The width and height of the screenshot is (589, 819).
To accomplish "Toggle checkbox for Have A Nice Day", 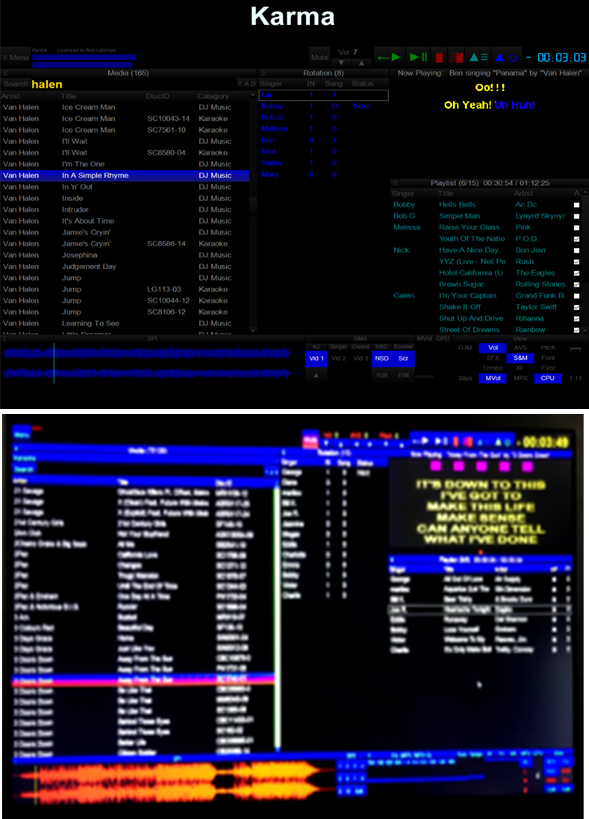I will point(576,250).
